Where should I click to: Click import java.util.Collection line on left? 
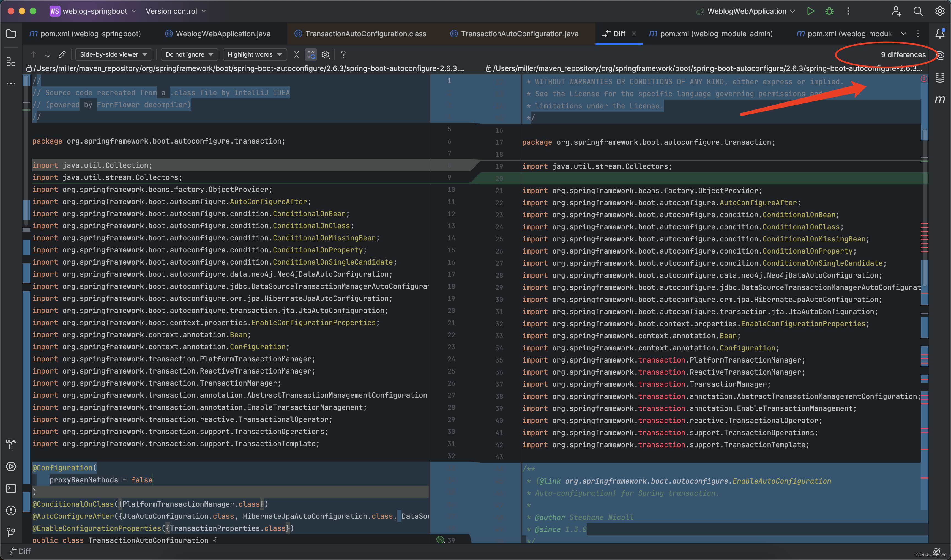[92, 165]
